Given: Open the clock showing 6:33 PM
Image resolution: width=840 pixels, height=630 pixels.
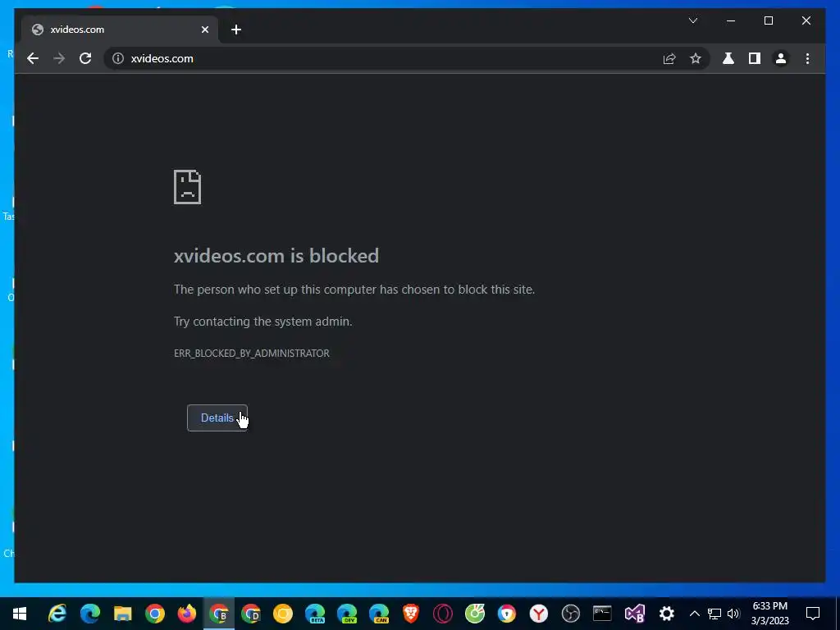Looking at the screenshot, I should click(769, 614).
